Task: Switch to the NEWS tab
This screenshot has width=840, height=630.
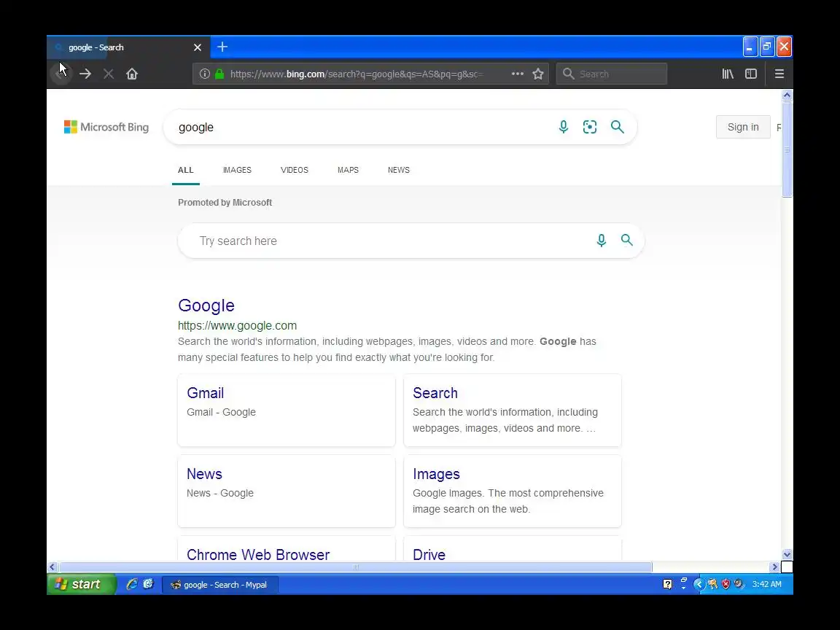Action: (399, 170)
